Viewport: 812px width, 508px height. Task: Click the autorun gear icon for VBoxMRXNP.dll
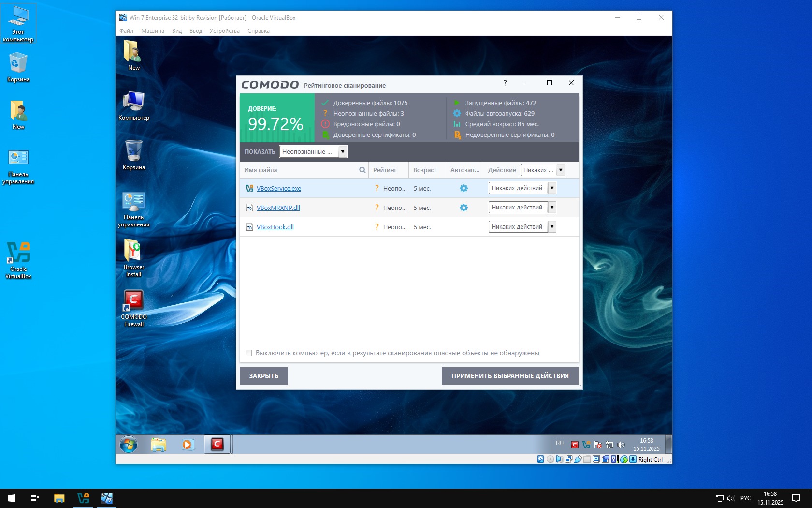click(x=464, y=208)
